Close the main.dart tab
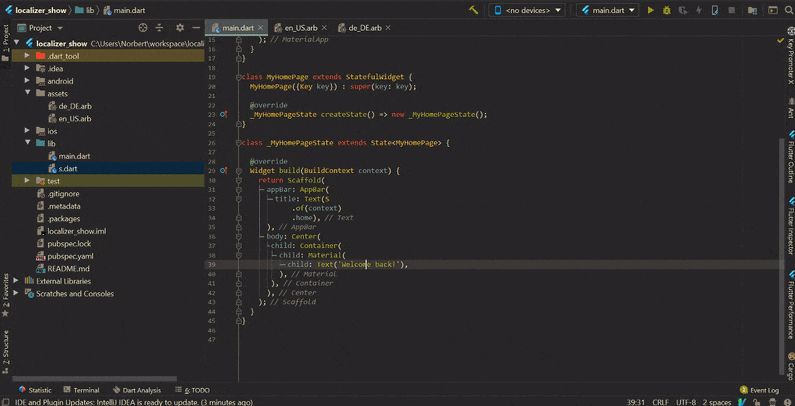This screenshot has width=795, height=406. pos(261,28)
